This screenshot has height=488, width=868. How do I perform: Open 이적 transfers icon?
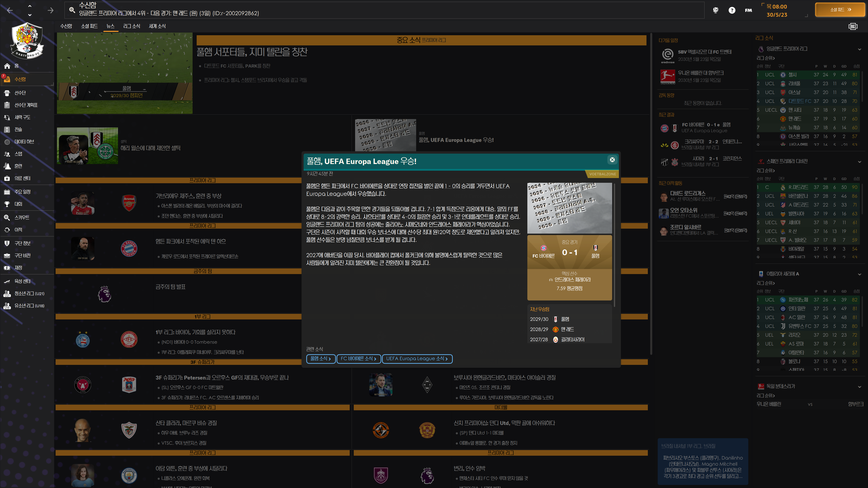(7, 230)
